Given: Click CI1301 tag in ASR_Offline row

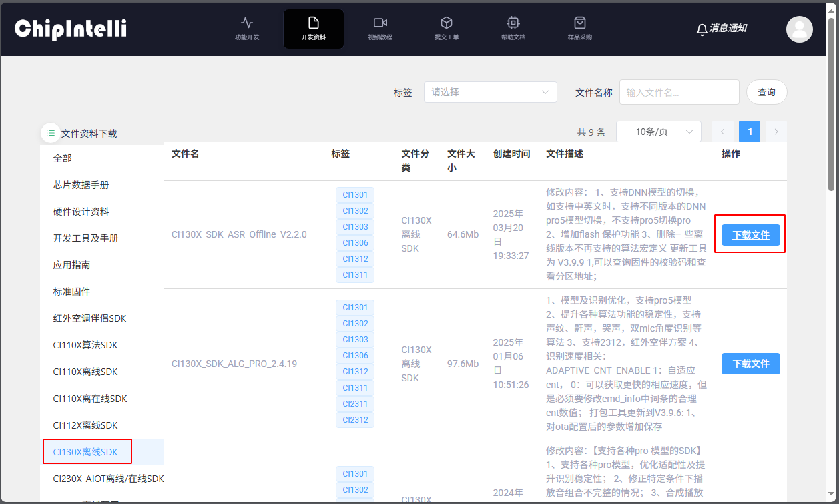Looking at the screenshot, I should pyautogui.click(x=355, y=195).
